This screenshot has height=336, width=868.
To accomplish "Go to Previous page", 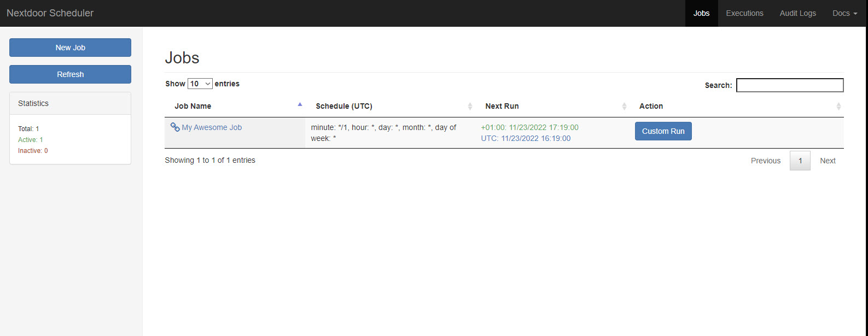I will coord(765,161).
